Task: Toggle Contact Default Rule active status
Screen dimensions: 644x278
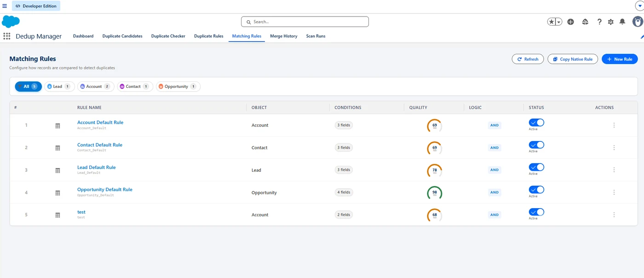Action: 536,145
